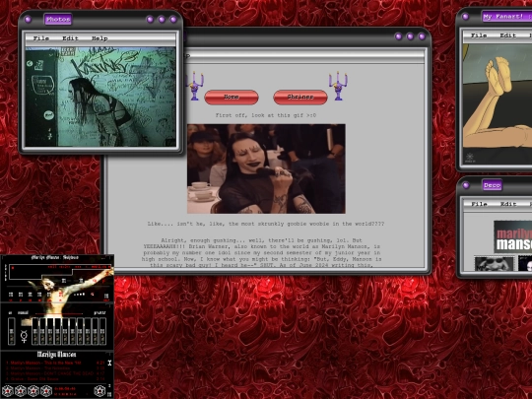The height and width of the screenshot is (399, 532).
Task: Click the rightmost pentagram button under the playlist
Action: pos(100,391)
